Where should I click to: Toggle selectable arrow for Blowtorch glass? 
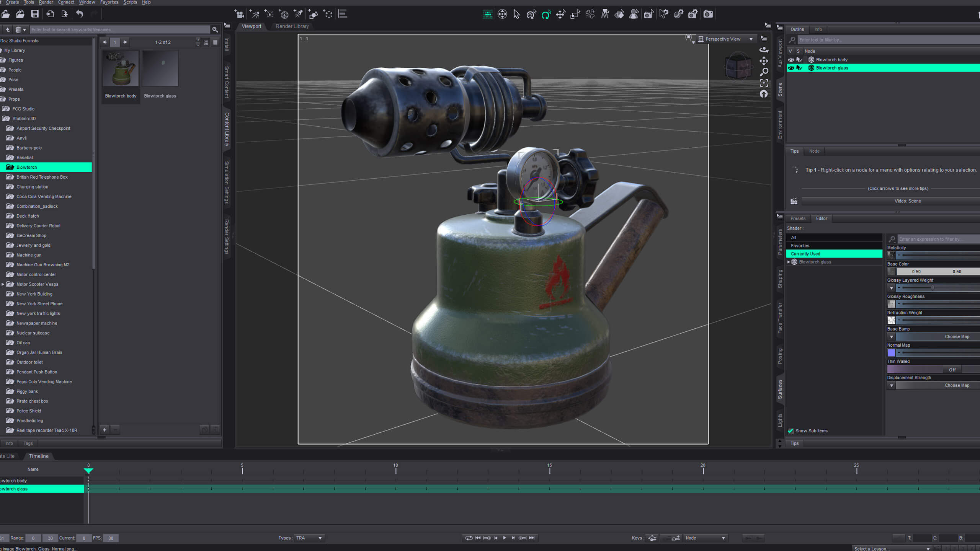(799, 68)
